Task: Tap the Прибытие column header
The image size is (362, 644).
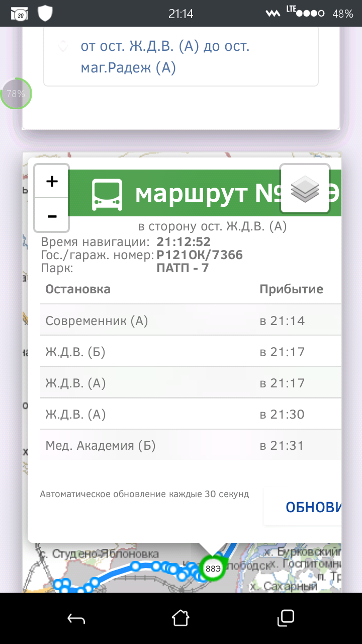Action: point(291,289)
